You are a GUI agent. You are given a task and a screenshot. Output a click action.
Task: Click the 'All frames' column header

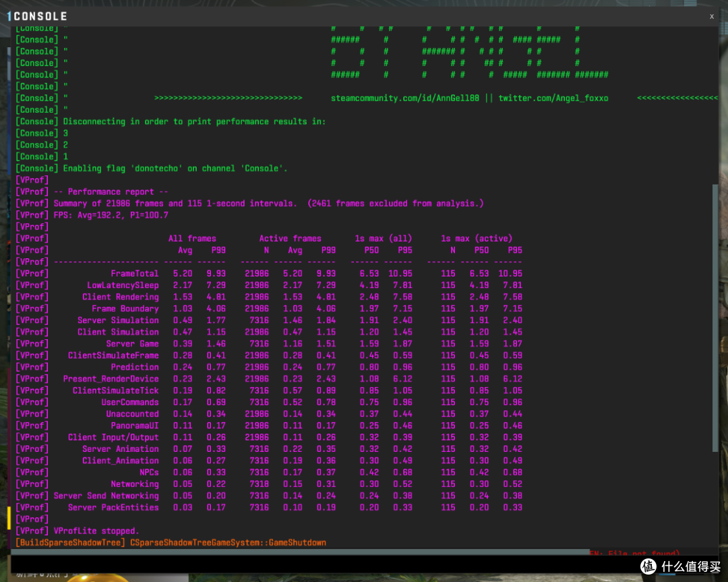[191, 238]
